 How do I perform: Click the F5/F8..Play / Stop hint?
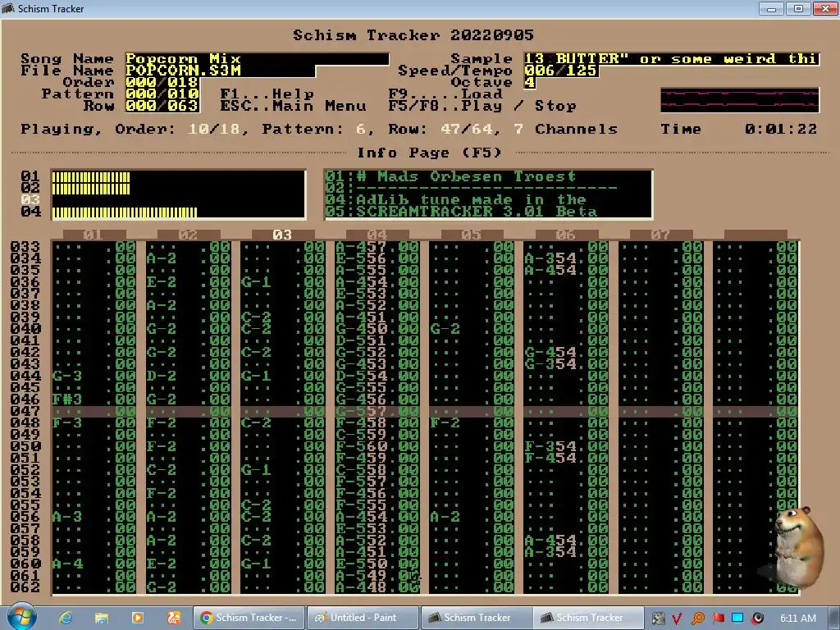[x=482, y=106]
